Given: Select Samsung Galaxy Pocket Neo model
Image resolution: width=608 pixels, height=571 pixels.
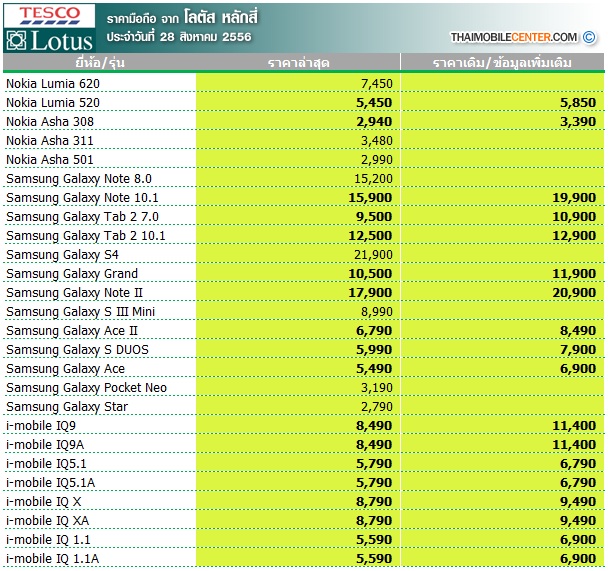Looking at the screenshot, I should click(x=86, y=388).
